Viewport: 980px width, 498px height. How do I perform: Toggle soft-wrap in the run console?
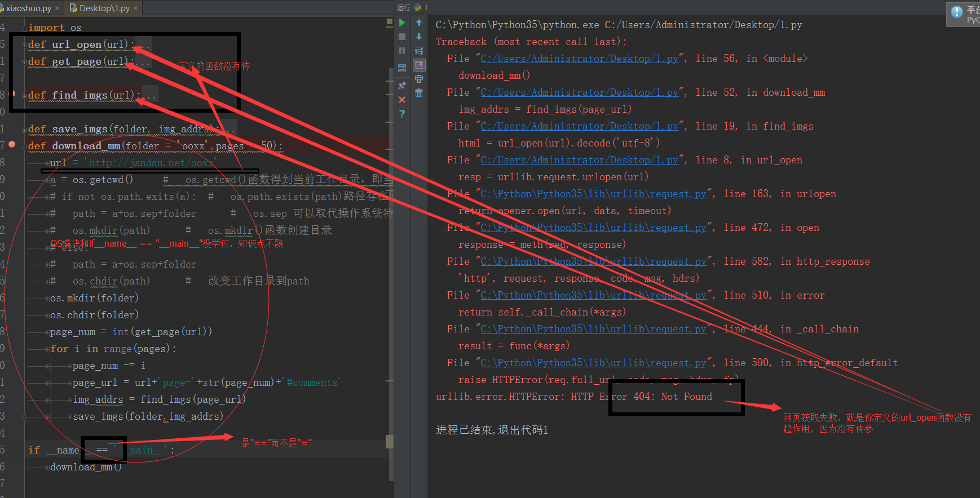pos(419,51)
